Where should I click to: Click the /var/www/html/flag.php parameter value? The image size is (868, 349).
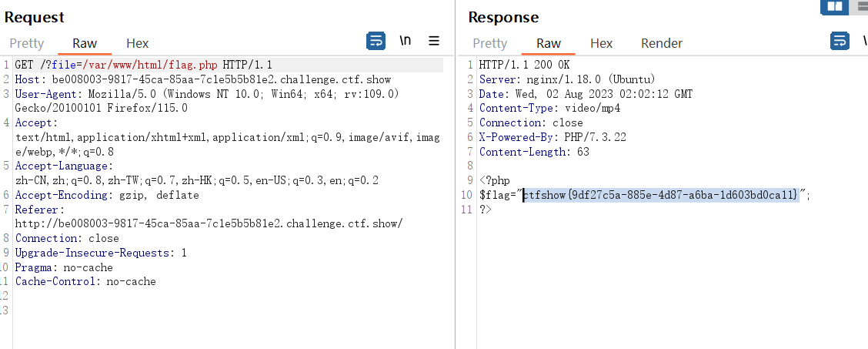click(x=150, y=65)
